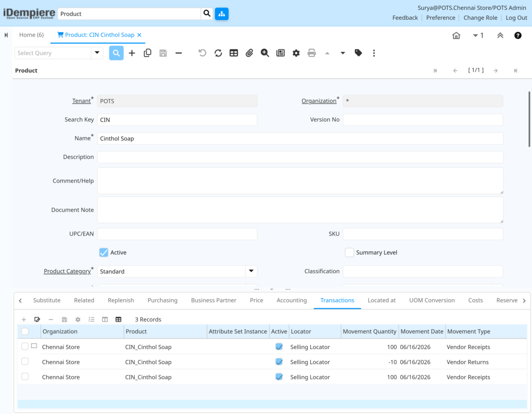Open the tab count dropdown showing 1

click(x=478, y=35)
